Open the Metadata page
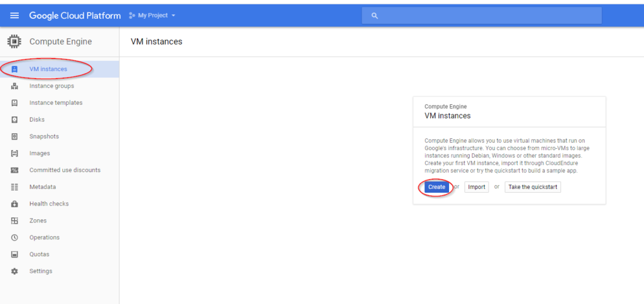This screenshot has height=304, width=644. coord(60,187)
